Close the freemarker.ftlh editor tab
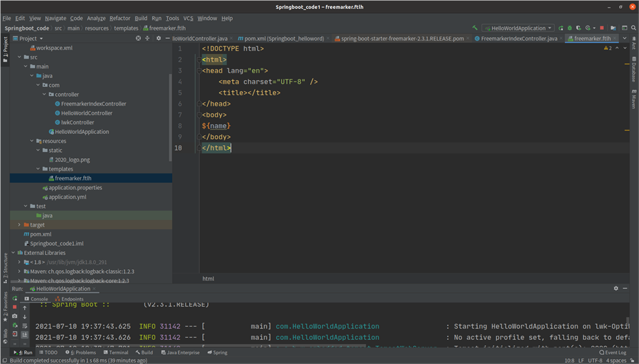 [615, 38]
